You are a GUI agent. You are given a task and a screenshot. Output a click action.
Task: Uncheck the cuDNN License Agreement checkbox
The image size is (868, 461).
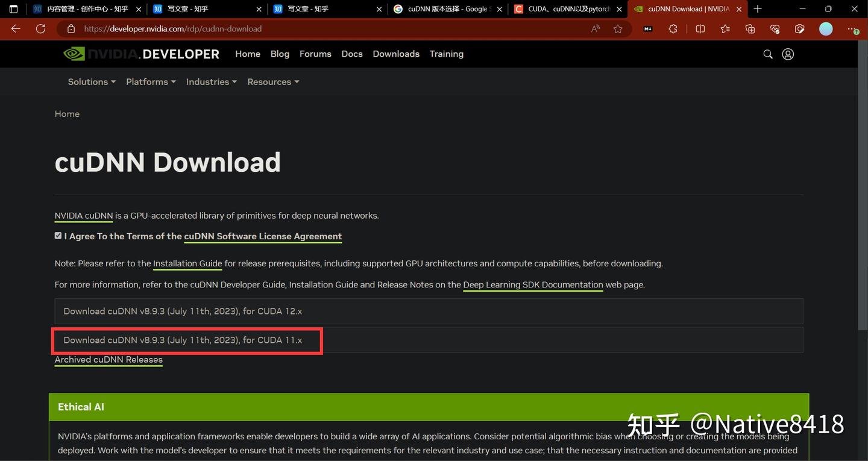[58, 235]
